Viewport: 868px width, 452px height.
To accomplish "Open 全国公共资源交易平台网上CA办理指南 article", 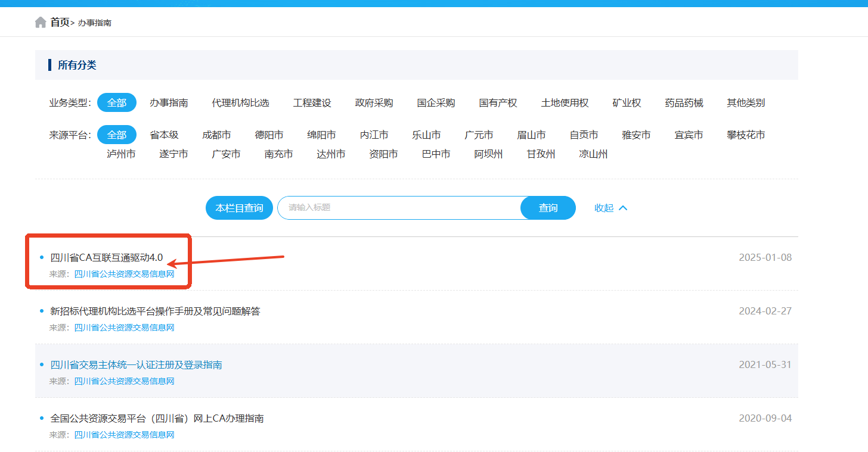I will (x=157, y=418).
